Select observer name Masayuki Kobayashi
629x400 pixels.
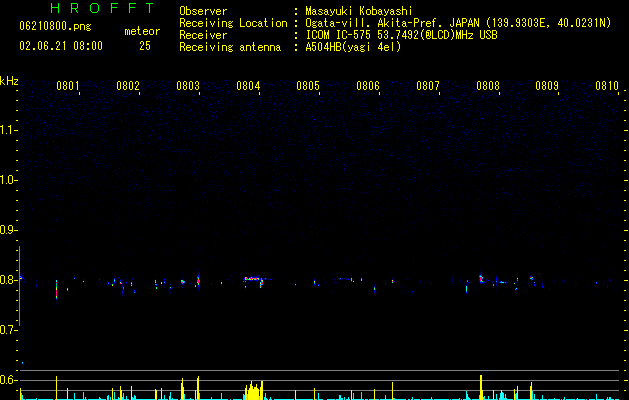pyautogui.click(x=359, y=11)
